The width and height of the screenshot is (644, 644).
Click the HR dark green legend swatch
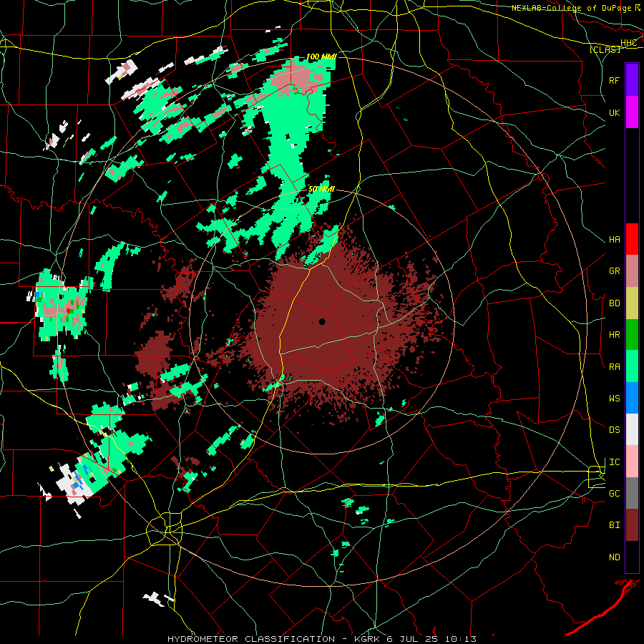(632, 334)
